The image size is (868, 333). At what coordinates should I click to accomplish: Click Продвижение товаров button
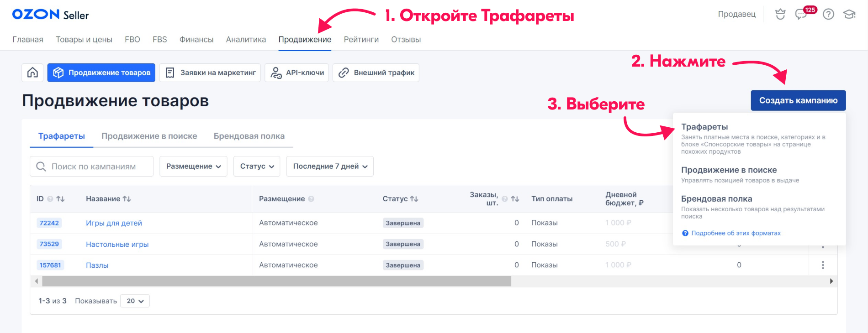pyautogui.click(x=101, y=73)
